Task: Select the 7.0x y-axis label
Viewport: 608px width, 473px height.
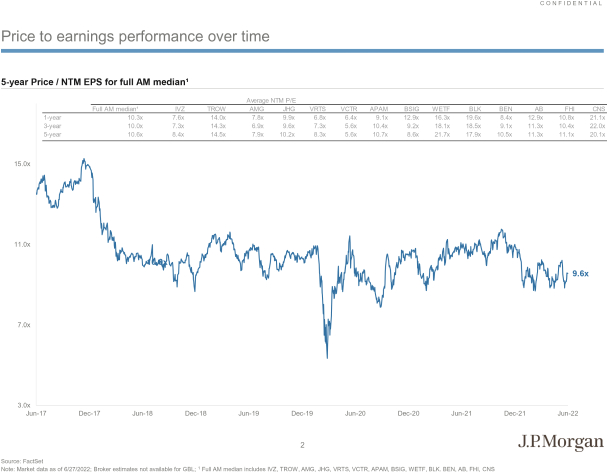Action: 24,325
